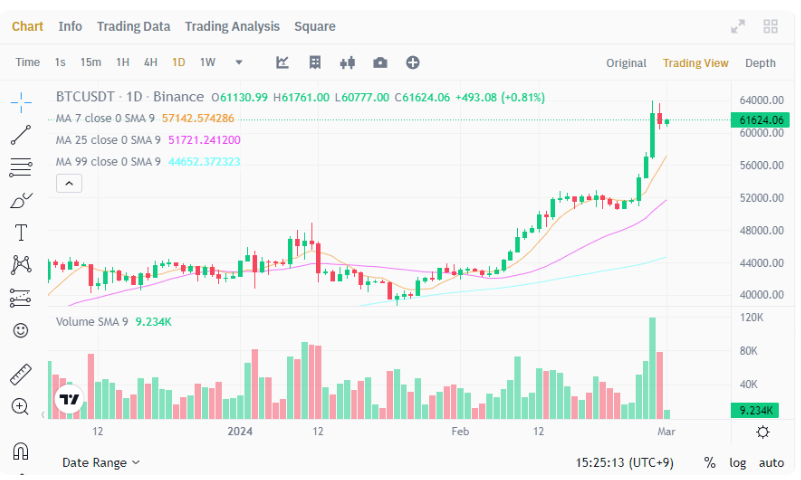Select the text annotation tool
The height and width of the screenshot is (480, 801).
point(21,232)
